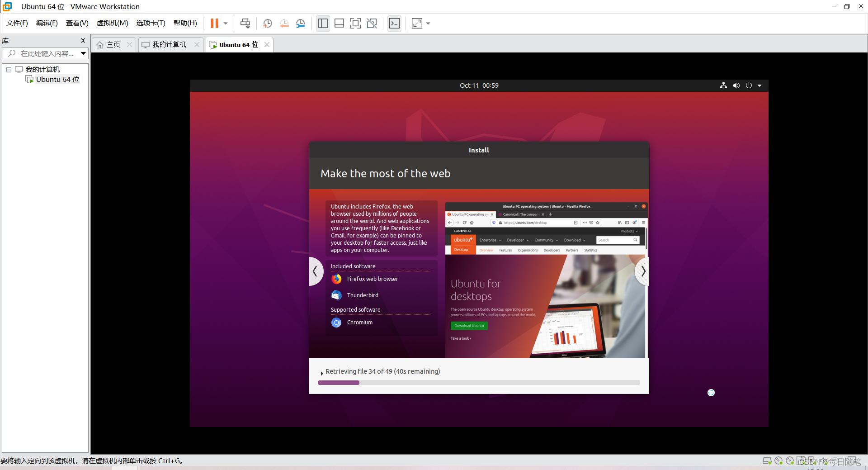Click the Ubuntu power icon
This screenshot has height=470, width=868.
[749, 85]
